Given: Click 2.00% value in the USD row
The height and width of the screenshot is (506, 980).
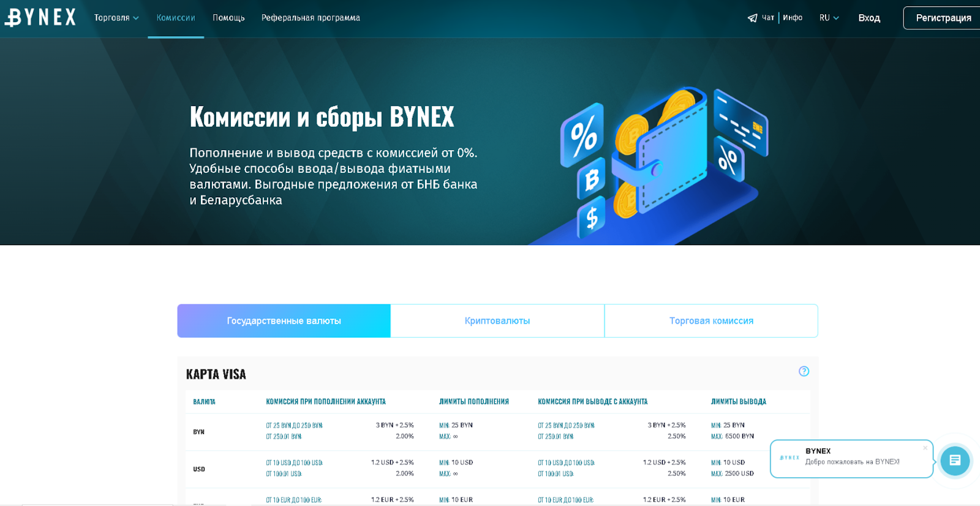Looking at the screenshot, I should click(405, 474).
